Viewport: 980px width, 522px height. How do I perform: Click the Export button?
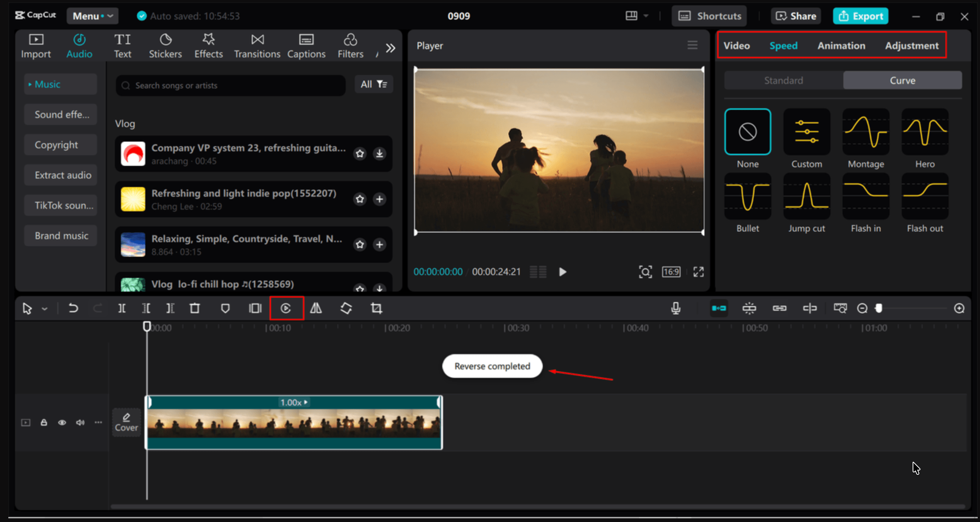(x=860, y=16)
